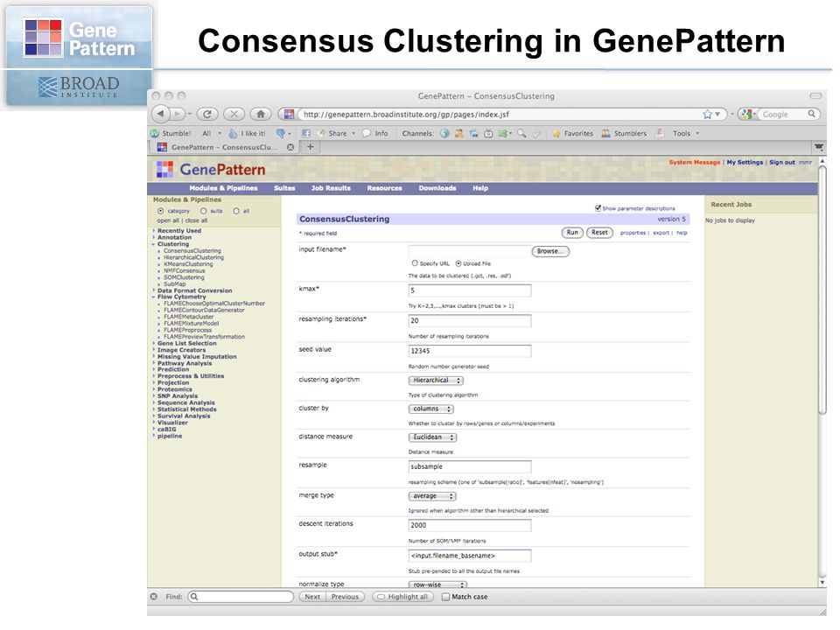Toggle 'Show parameter descriptions' checkbox
This screenshot has height=630, width=840.
[x=598, y=208]
